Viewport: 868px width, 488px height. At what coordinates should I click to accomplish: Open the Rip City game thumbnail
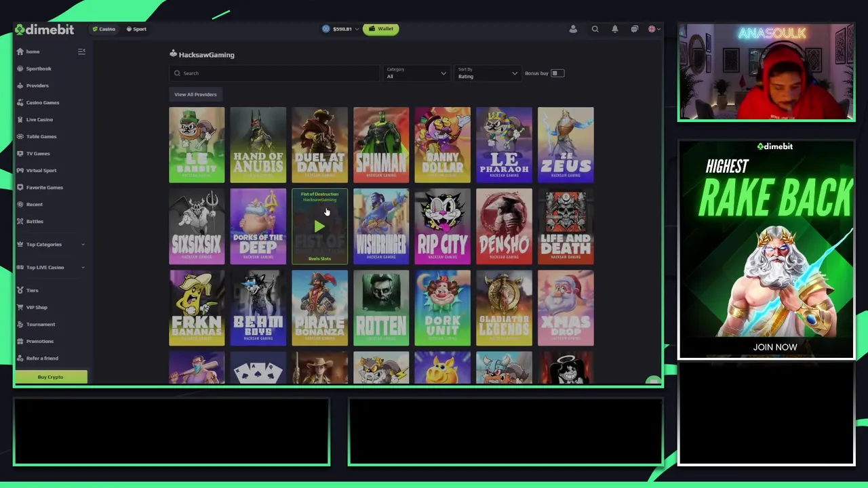(x=442, y=226)
